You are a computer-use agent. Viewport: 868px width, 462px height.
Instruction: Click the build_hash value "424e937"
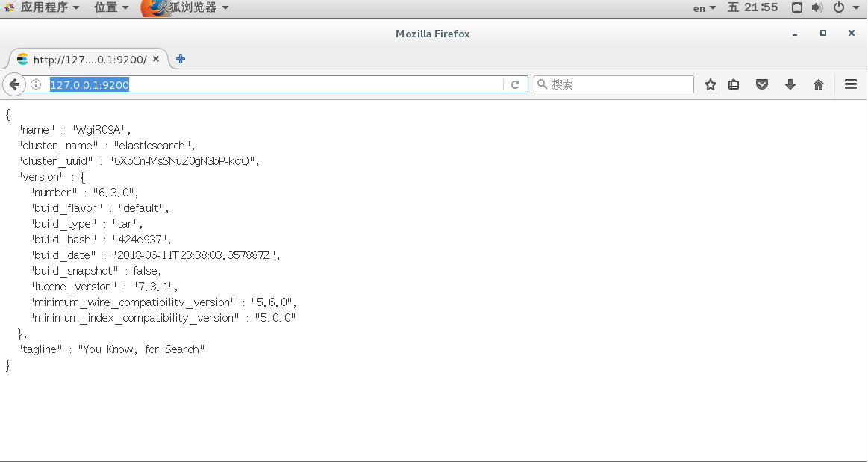click(x=140, y=240)
